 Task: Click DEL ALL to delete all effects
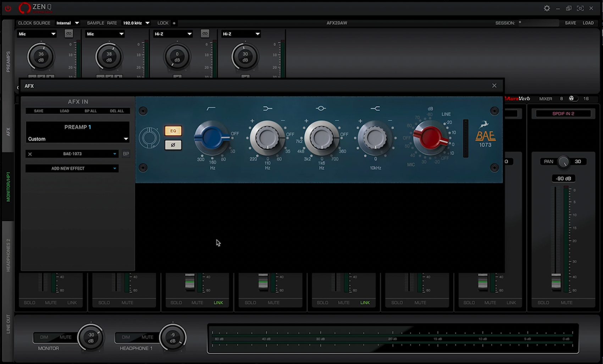pyautogui.click(x=117, y=111)
